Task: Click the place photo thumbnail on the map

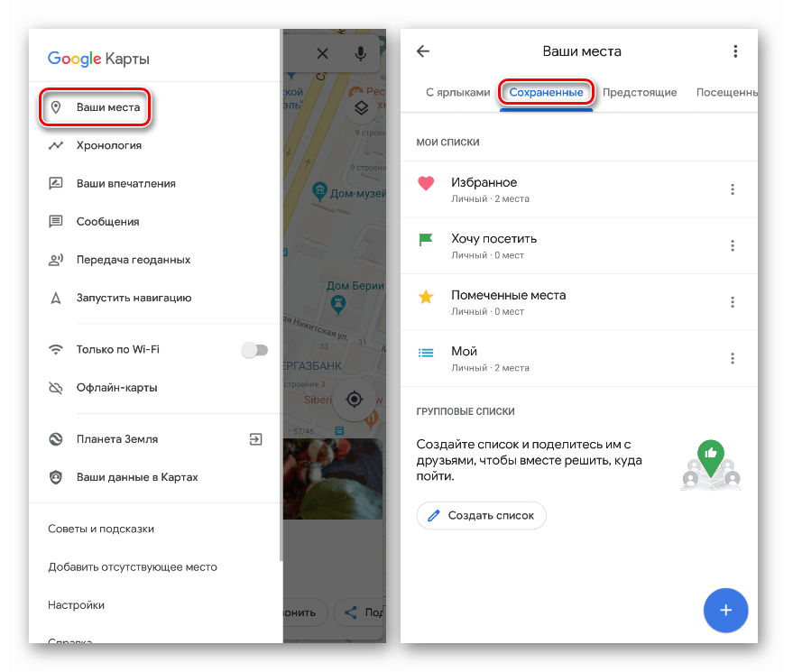Action: point(333,479)
